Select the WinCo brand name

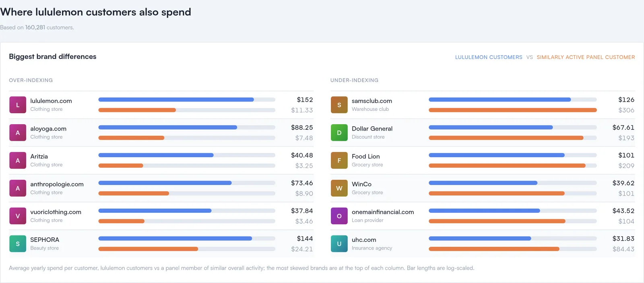click(361, 184)
